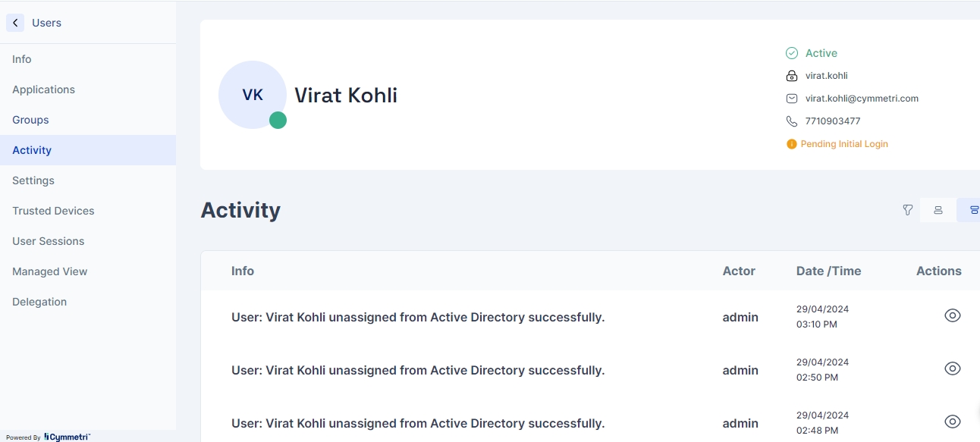
Task: Click the phone icon beside 7710903477
Action: point(792,121)
